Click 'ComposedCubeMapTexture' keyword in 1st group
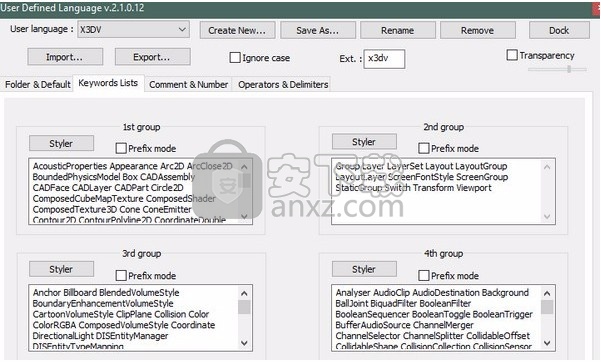 pyautogui.click(x=88, y=199)
